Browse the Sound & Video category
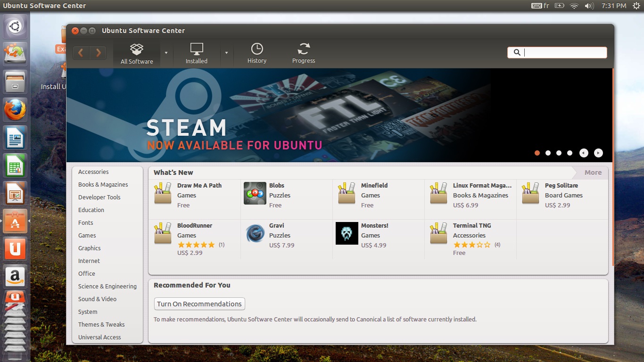This screenshot has height=362, width=644. pos(97,299)
